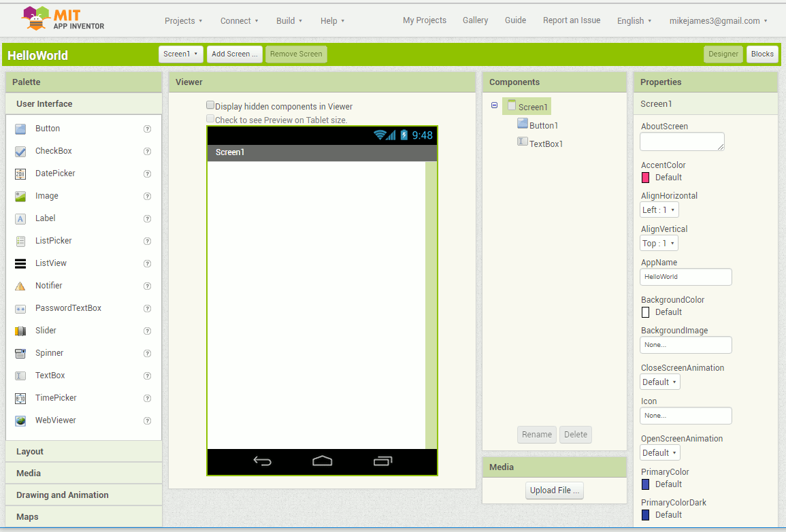Open the help tooltip for ListPicker
The height and width of the screenshot is (532, 786).
[147, 241]
